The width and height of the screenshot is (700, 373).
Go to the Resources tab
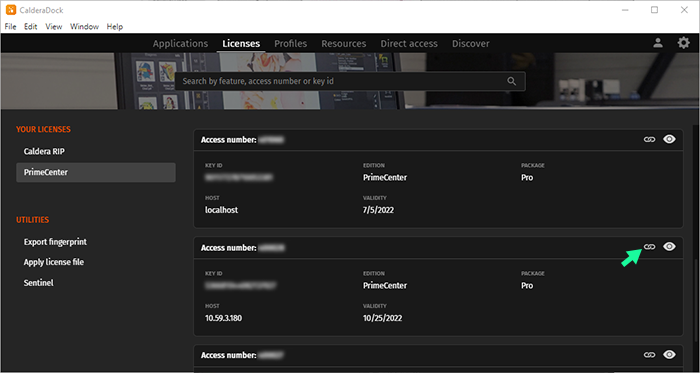click(x=344, y=44)
